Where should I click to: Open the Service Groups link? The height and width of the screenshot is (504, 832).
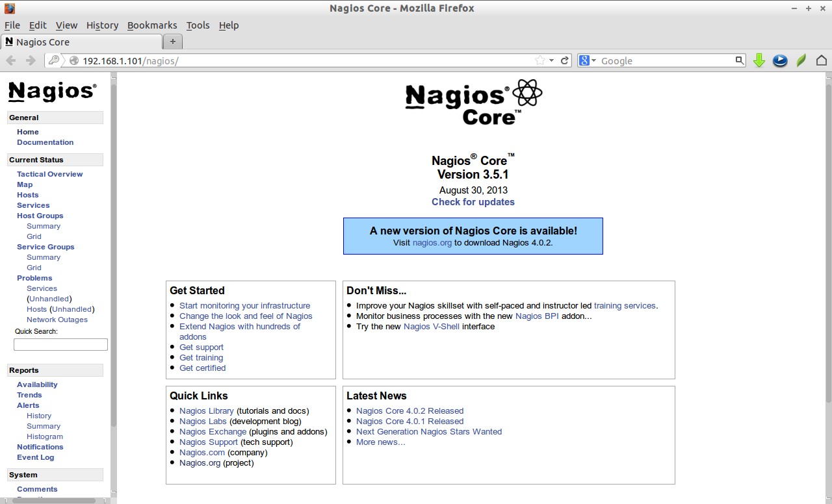point(45,247)
